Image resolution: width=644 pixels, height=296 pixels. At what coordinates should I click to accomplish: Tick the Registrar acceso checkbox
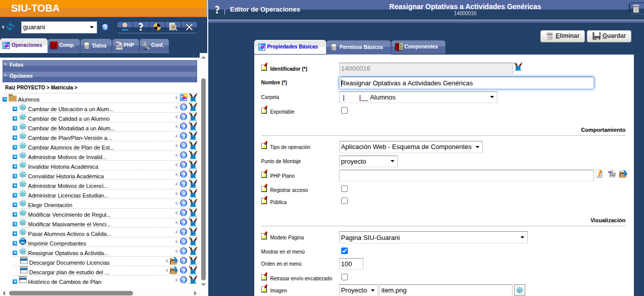coord(345,189)
